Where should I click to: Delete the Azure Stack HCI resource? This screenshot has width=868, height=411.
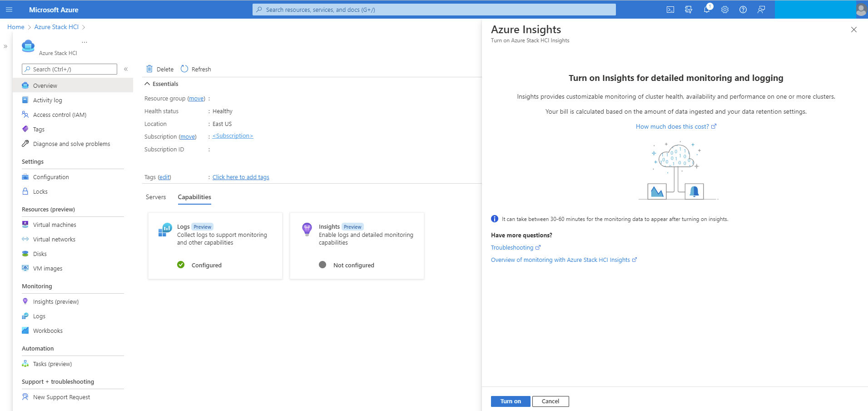[159, 69]
